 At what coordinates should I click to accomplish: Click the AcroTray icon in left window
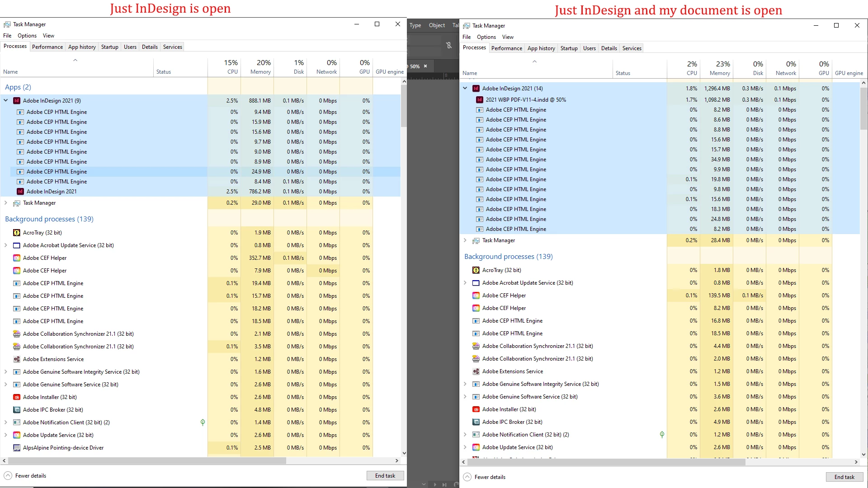[x=17, y=233]
